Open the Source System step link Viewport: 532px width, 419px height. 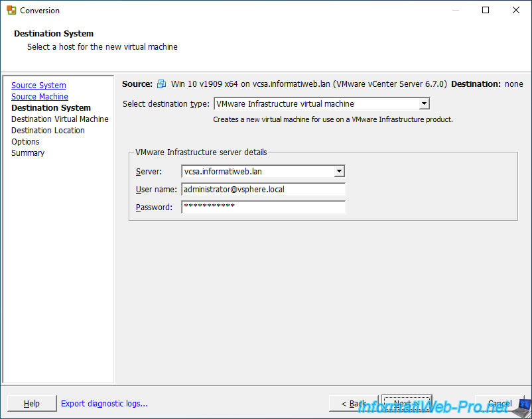[38, 85]
